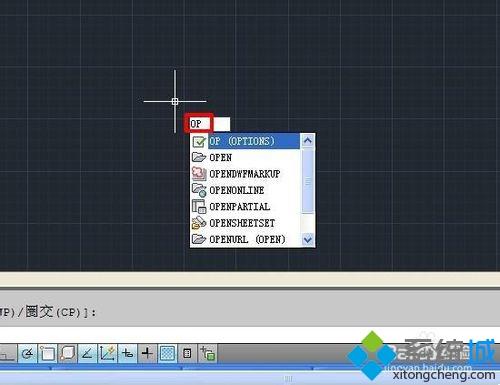Click the OPENDWFMARKUP icon

199,174
